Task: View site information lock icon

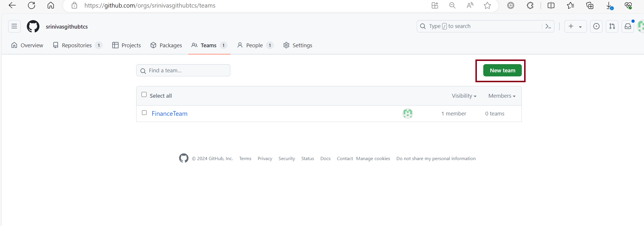Action: 74,5
